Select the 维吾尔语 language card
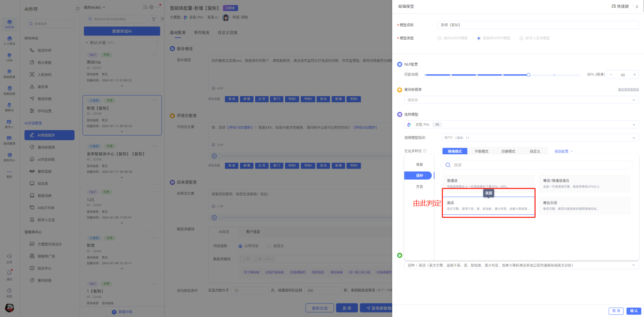 coord(584,206)
